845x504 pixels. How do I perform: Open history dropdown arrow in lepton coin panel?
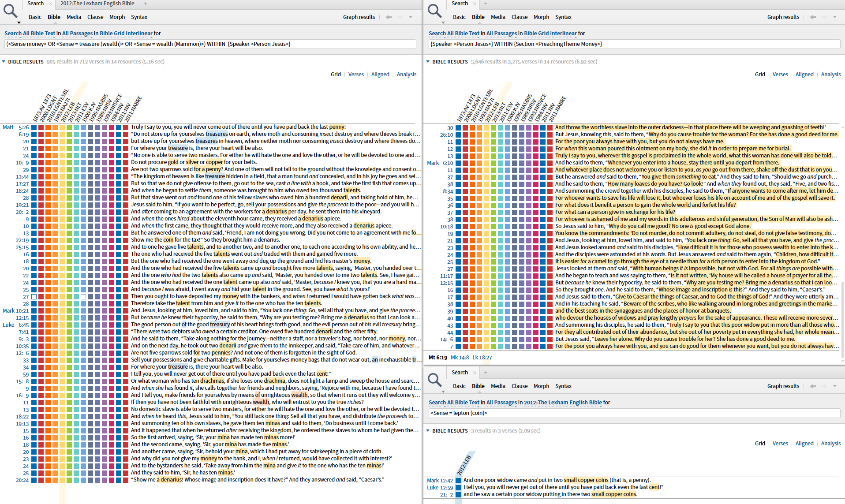click(x=835, y=386)
